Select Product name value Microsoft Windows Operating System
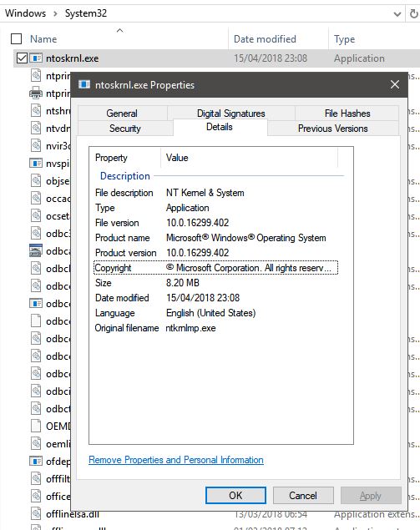 tap(245, 238)
